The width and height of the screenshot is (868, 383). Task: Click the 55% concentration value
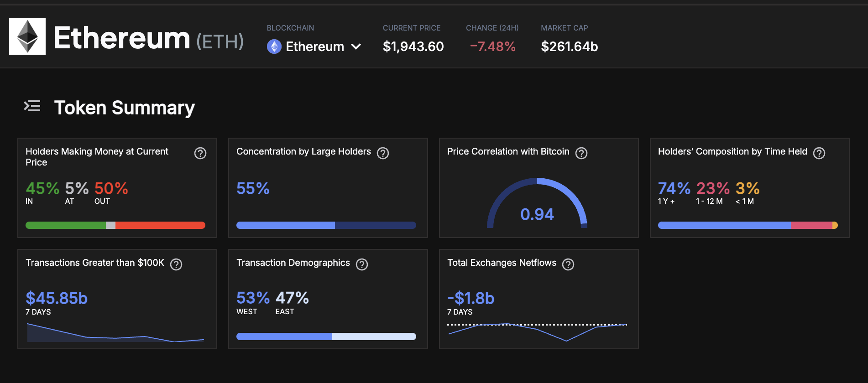(253, 188)
